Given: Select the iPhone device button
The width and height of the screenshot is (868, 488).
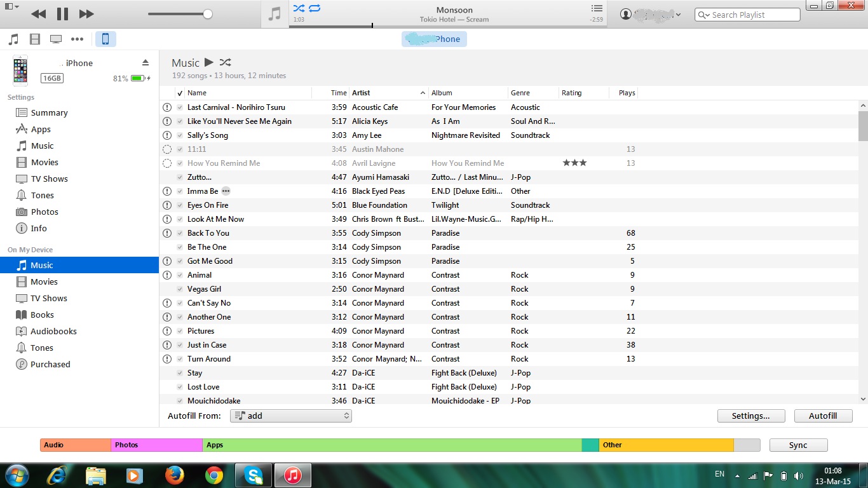Looking at the screenshot, I should coord(105,39).
